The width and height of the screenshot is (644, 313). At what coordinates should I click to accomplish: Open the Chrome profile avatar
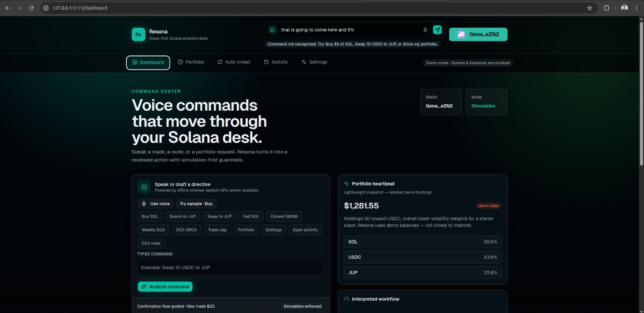[x=624, y=8]
